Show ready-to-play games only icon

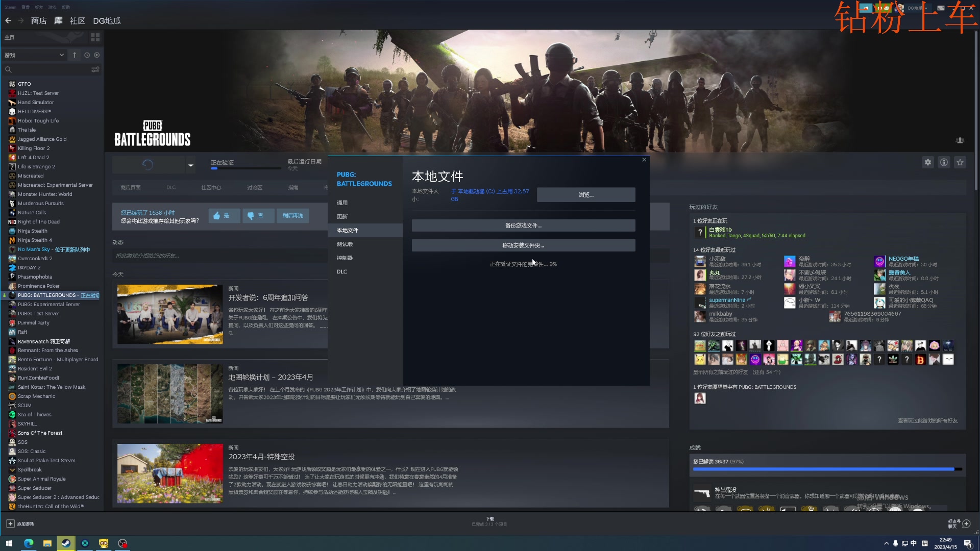pyautogui.click(x=97, y=55)
